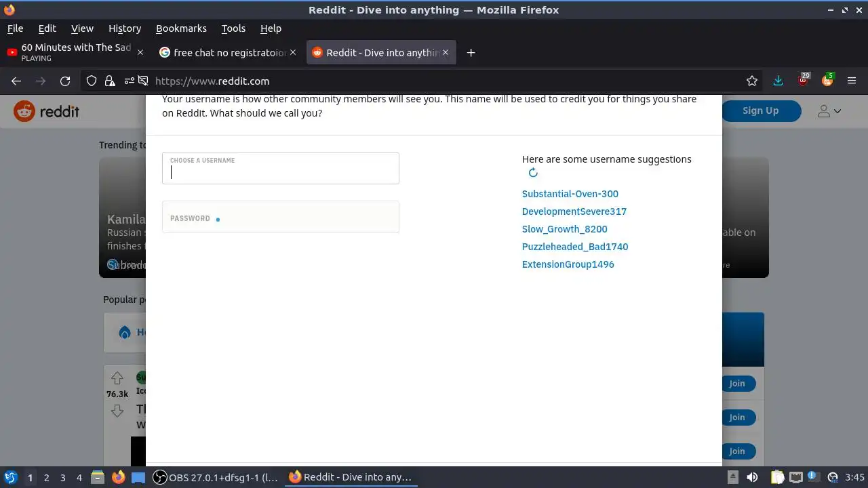The height and width of the screenshot is (488, 868).
Task: Click the Firefox icon in the taskbar launcher
Action: coord(118,477)
